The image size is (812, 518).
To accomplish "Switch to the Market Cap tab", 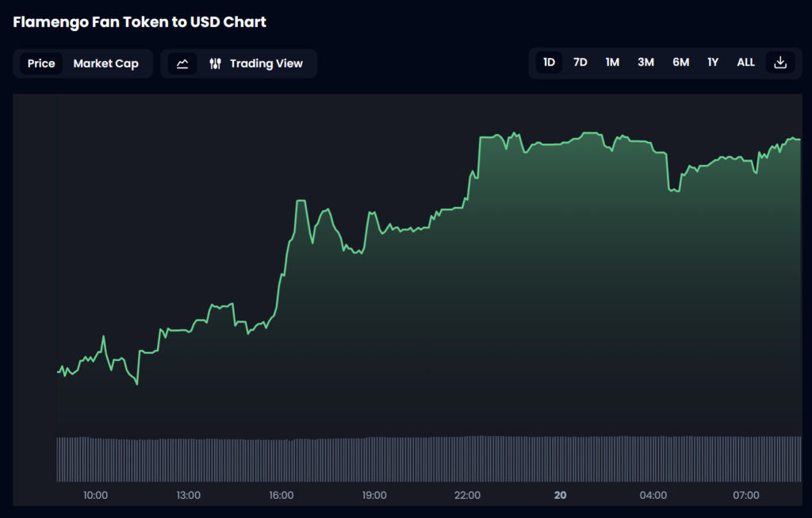I will click(x=105, y=63).
